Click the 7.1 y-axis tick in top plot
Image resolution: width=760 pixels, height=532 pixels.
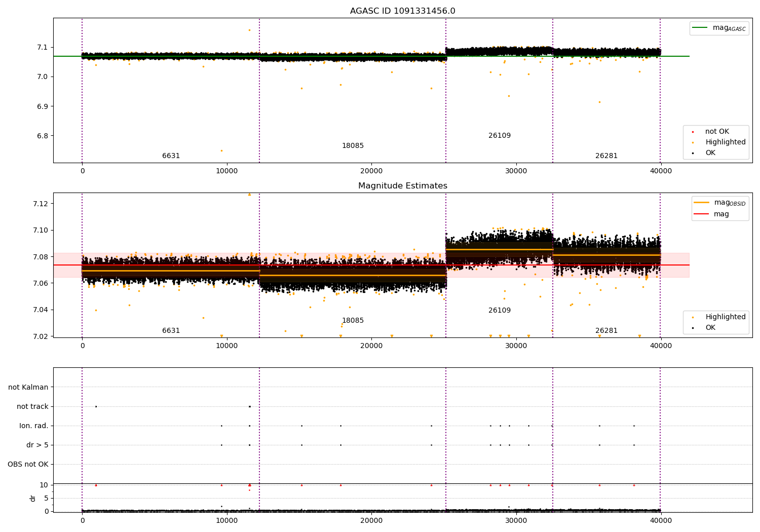43,47
